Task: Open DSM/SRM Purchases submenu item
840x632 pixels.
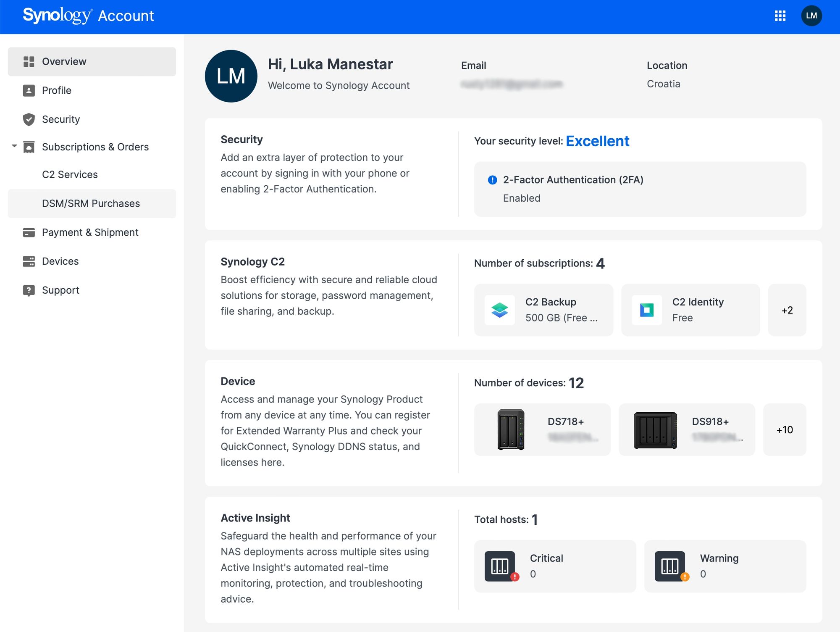Action: coord(92,203)
